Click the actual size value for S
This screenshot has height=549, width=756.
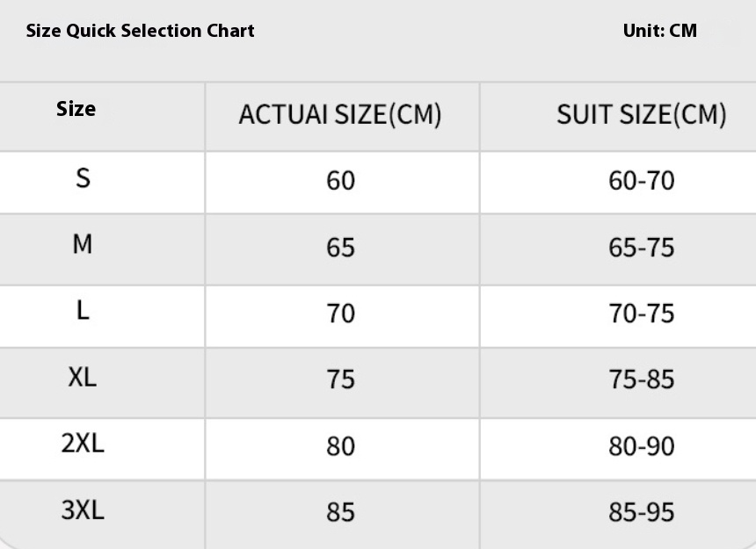pyautogui.click(x=340, y=181)
